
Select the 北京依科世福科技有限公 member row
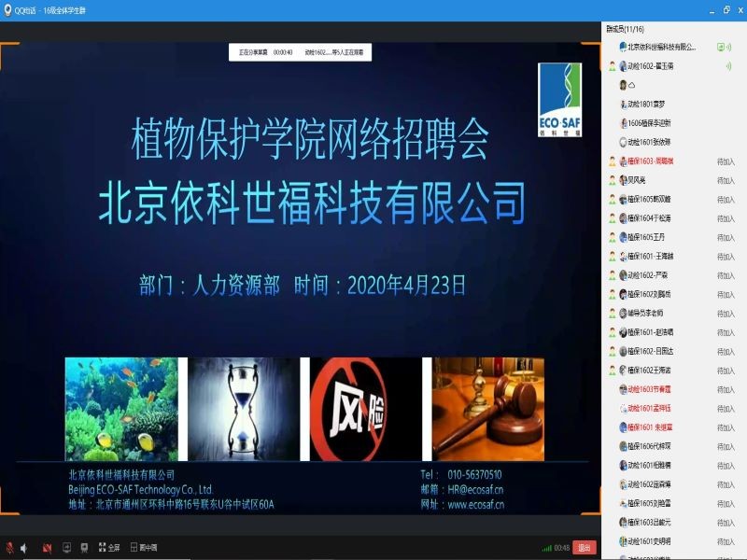coord(673,47)
